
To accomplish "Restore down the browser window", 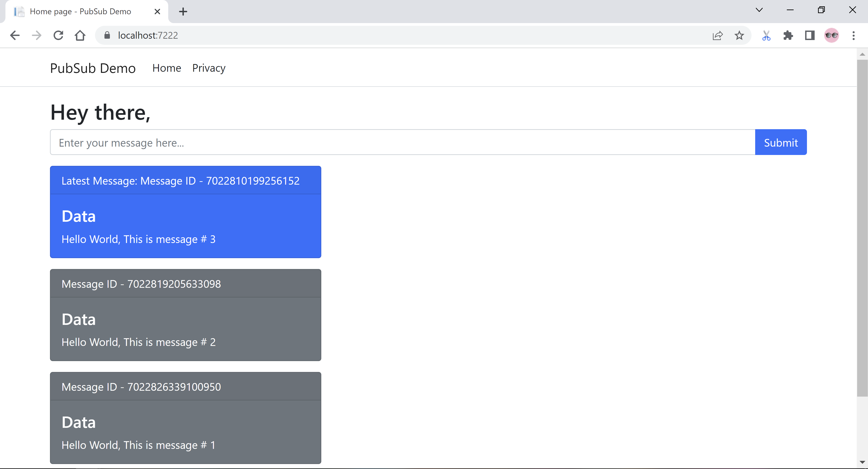I will point(821,10).
